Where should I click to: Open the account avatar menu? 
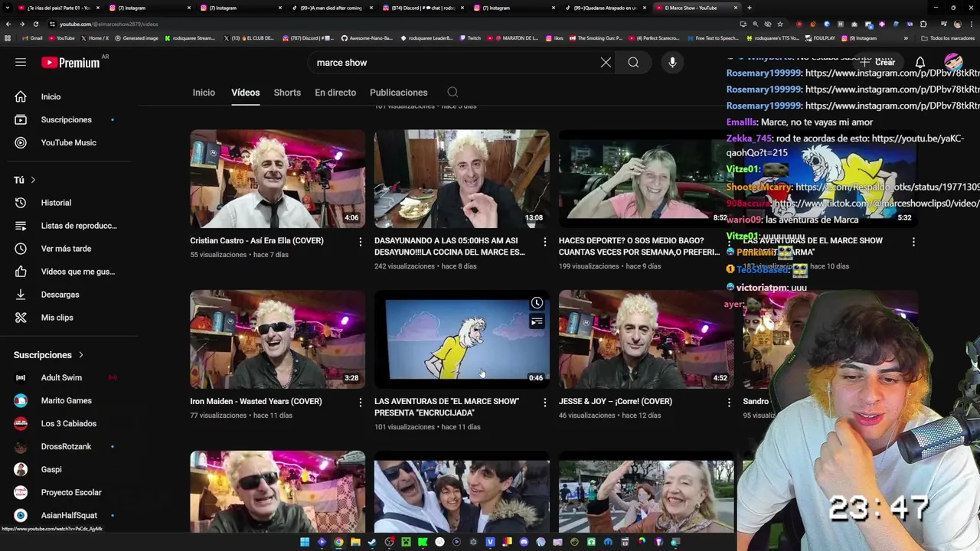click(953, 63)
